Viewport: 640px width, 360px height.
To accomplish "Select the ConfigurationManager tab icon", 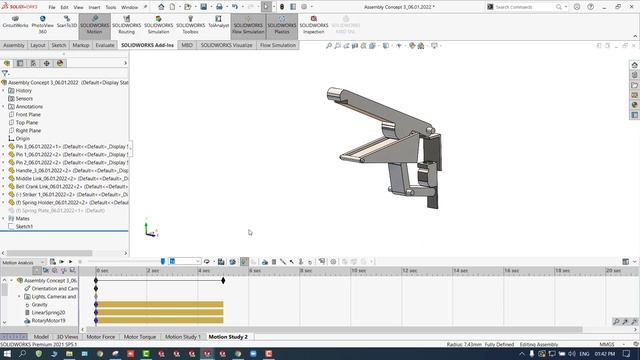I will pyautogui.click(x=33, y=63).
